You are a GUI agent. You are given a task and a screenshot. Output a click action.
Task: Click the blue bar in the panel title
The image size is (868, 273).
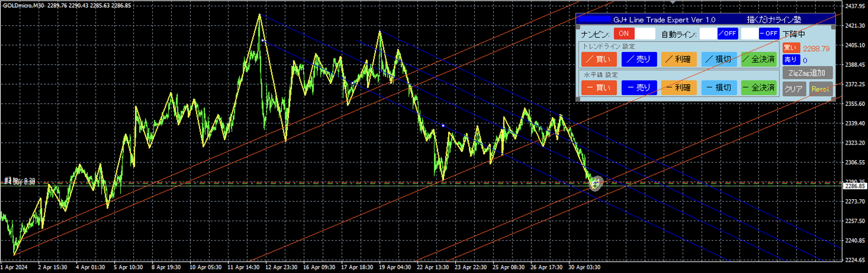point(595,19)
